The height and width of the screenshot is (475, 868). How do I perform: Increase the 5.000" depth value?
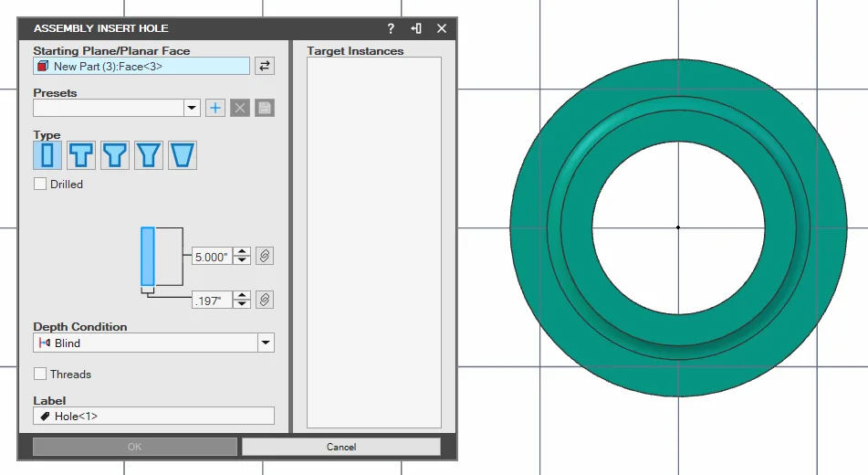(242, 251)
